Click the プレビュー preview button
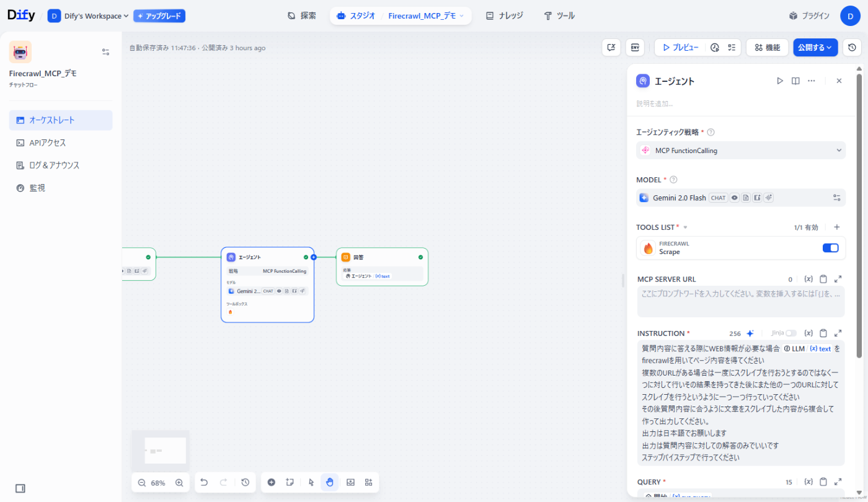 click(680, 48)
